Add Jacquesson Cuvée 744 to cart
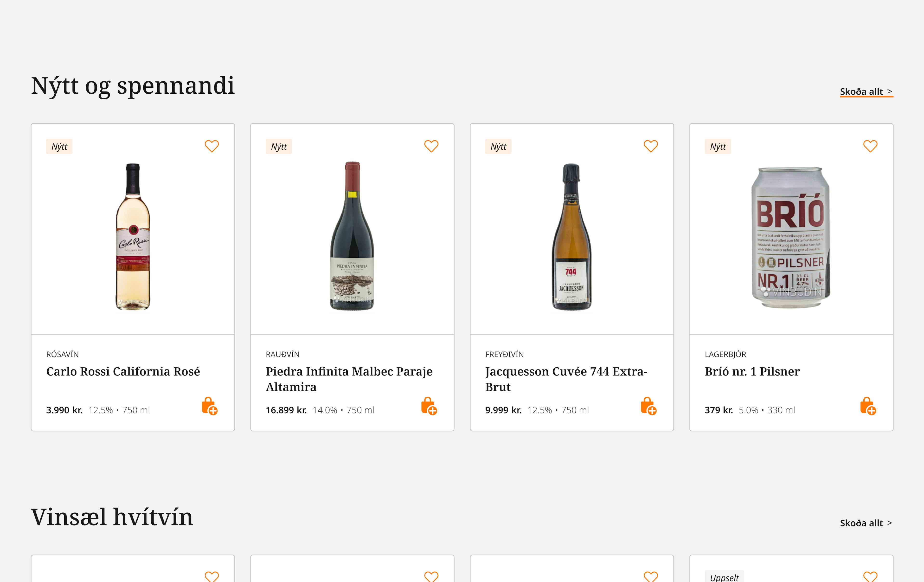The image size is (924, 582). coord(648,406)
